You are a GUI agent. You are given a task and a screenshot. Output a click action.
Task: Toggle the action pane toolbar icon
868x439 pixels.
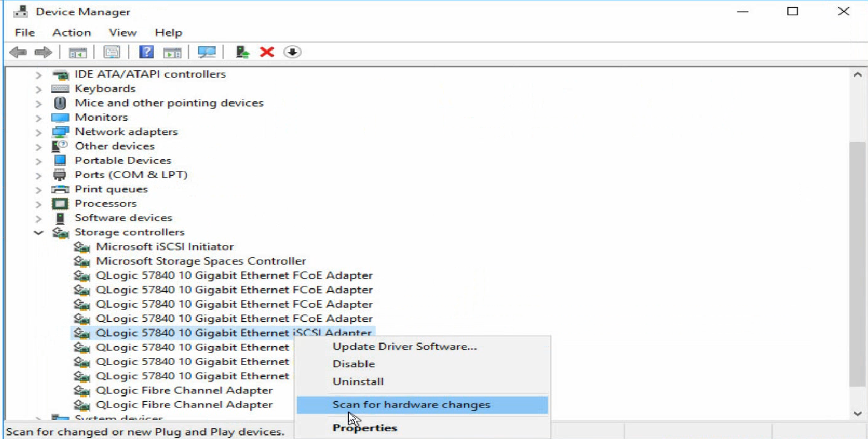click(x=172, y=52)
